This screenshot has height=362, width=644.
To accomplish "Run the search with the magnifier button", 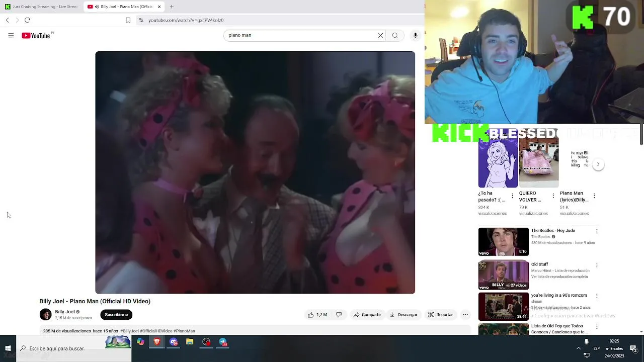I will click(395, 35).
